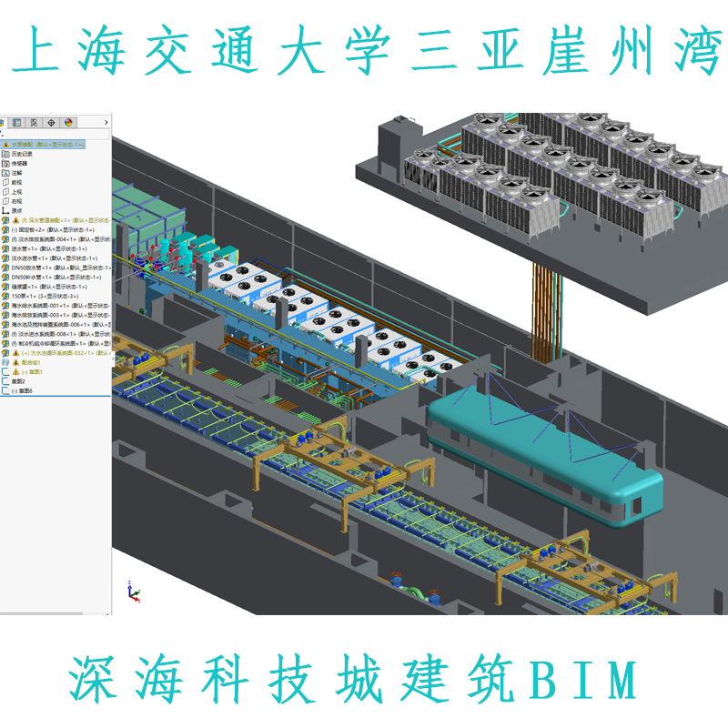The image size is (728, 728).
Task: Click the XYZ orientation triad
Action: (x=133, y=591)
